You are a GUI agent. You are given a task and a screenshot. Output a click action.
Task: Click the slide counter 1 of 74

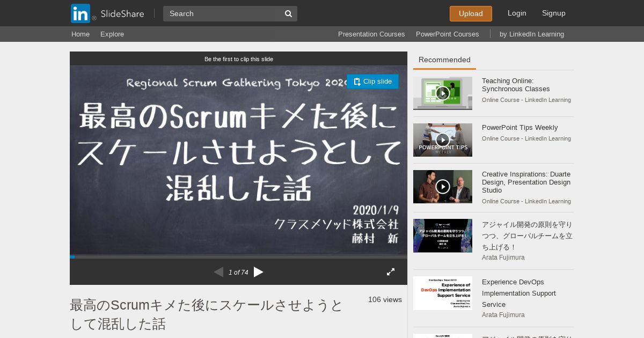coord(238,273)
